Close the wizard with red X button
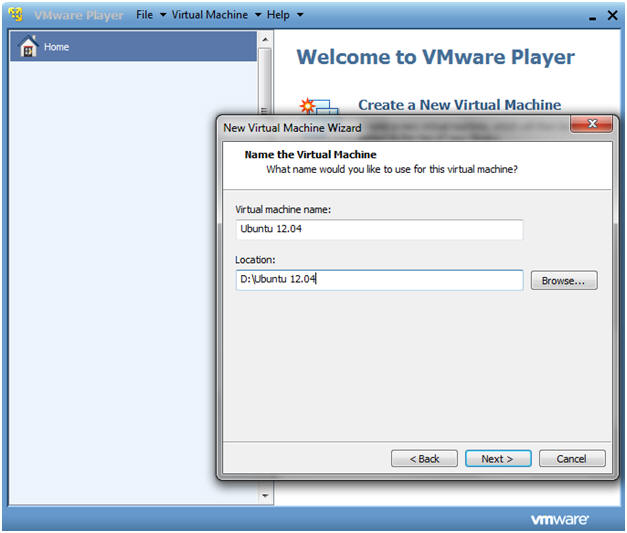This screenshot has height=533, width=627. [x=591, y=124]
